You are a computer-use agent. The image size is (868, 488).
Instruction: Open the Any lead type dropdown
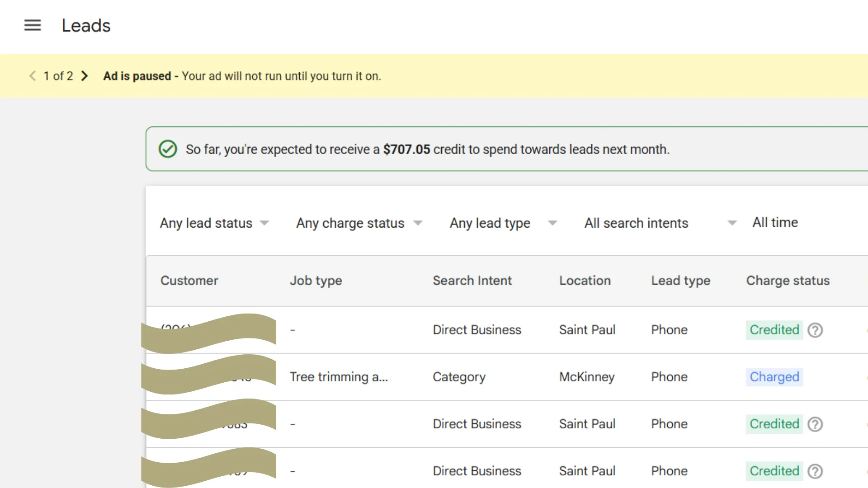[503, 223]
